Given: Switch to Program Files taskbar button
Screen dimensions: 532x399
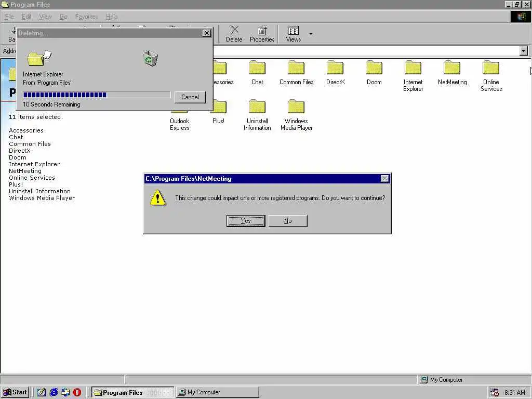Looking at the screenshot, I should click(x=132, y=392).
